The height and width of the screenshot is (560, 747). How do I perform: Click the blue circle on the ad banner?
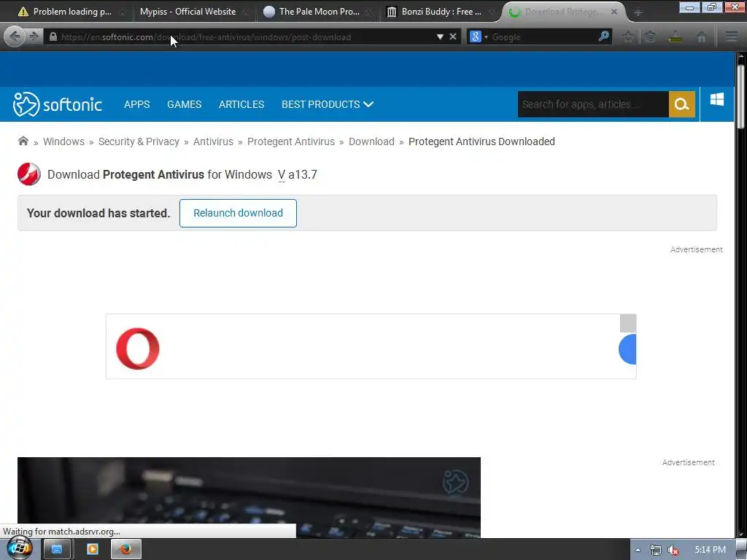pos(627,349)
